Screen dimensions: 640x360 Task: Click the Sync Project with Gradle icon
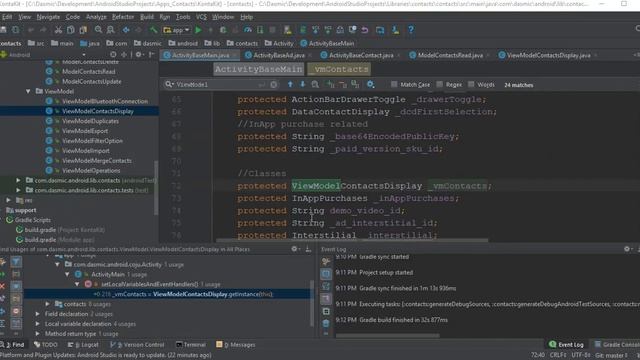point(303,30)
